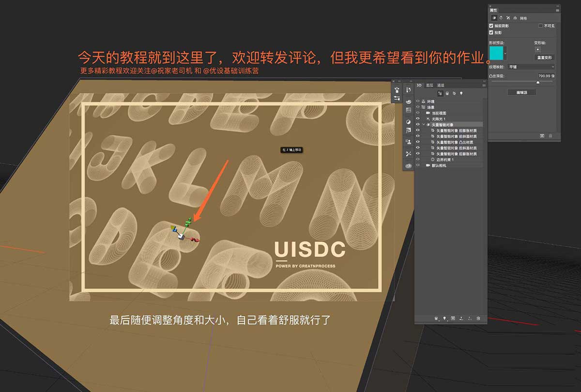Image resolution: width=581 pixels, height=392 pixels.
Task: Click the cyan shape preset swatch
Action: click(496, 53)
